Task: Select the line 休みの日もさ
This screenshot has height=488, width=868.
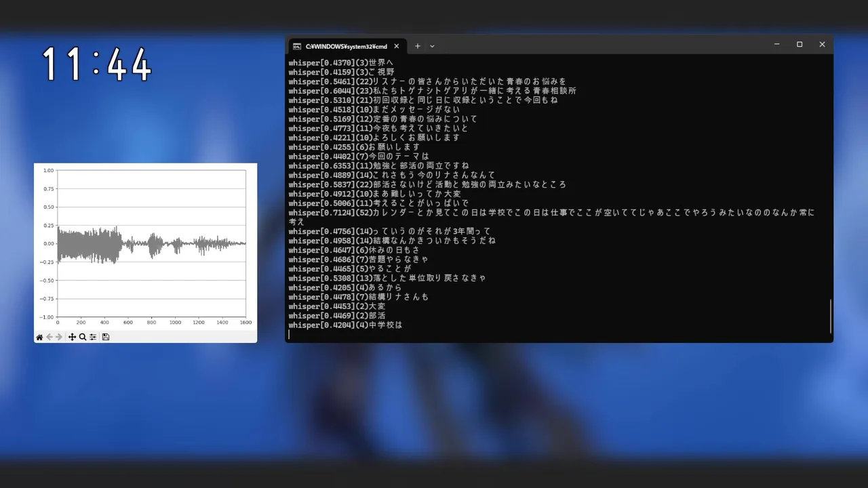Action: point(354,250)
